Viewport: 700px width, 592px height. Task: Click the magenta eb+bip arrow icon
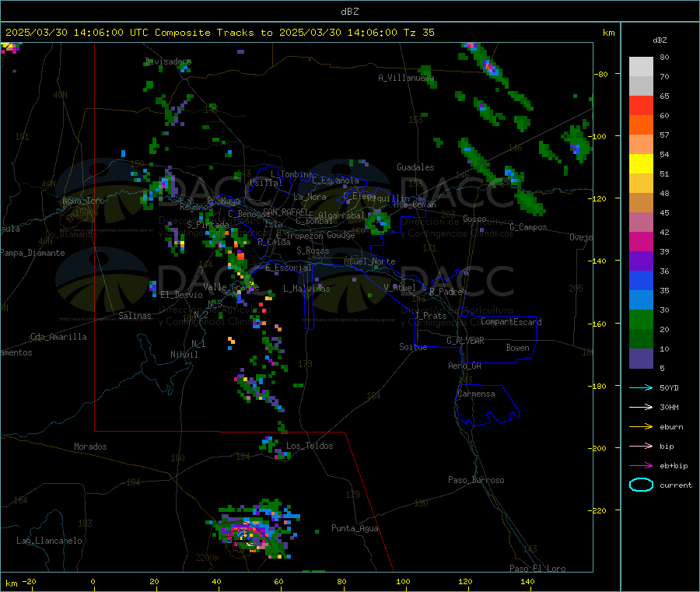click(641, 466)
